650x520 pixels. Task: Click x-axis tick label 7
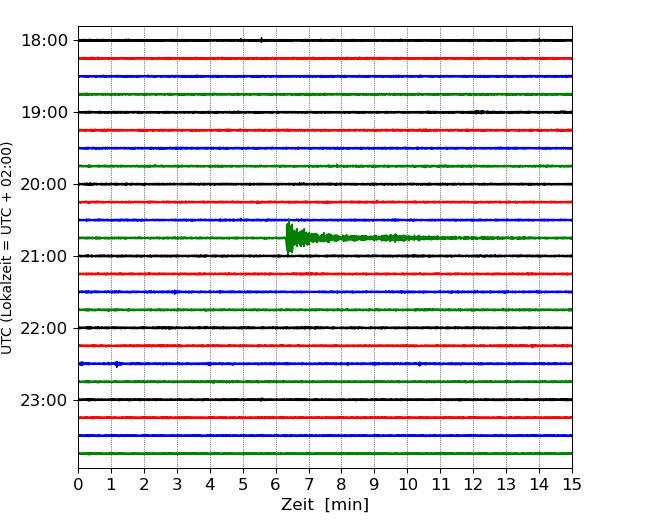point(309,484)
